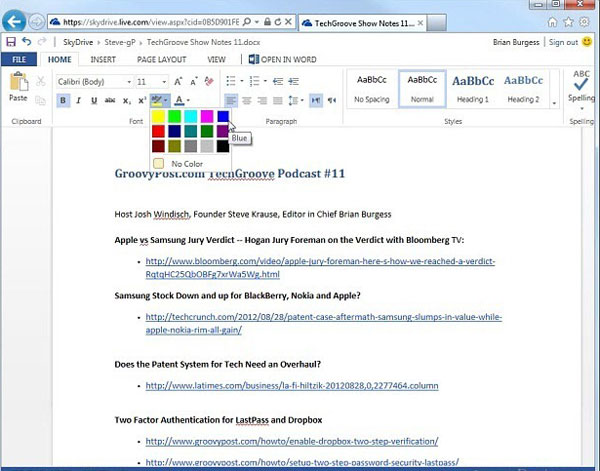Click the text highlight color icon
This screenshot has height=471, width=600.
tap(156, 100)
